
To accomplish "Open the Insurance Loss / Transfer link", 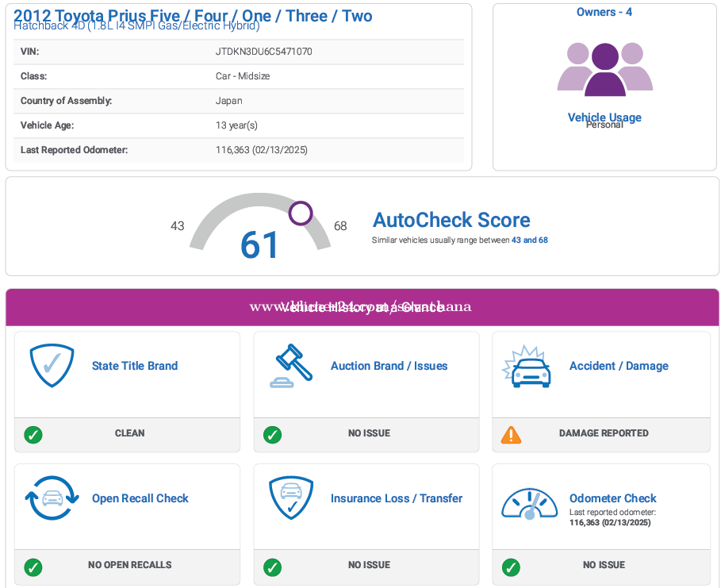I will (x=397, y=498).
